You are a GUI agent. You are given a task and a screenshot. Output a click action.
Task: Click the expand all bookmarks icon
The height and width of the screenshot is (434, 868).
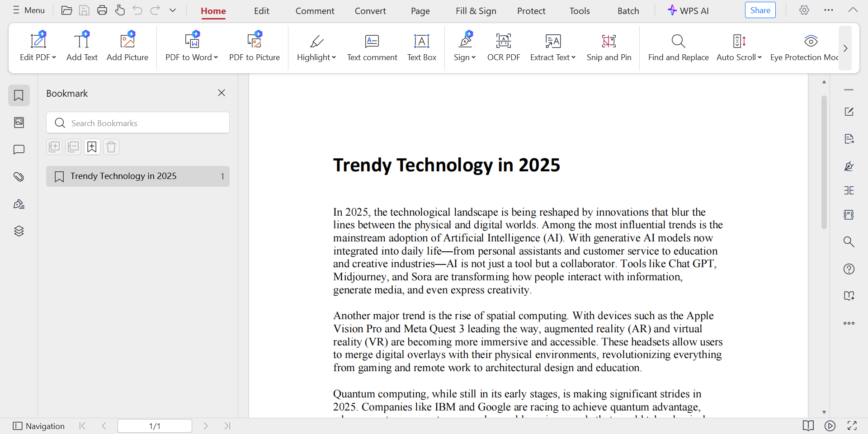tap(54, 147)
